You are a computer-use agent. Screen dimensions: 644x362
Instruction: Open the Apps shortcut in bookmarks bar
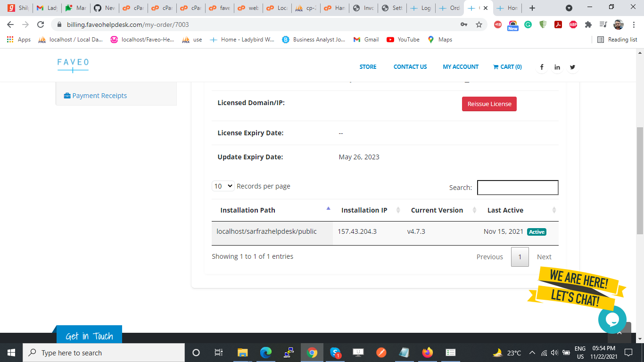(19, 40)
